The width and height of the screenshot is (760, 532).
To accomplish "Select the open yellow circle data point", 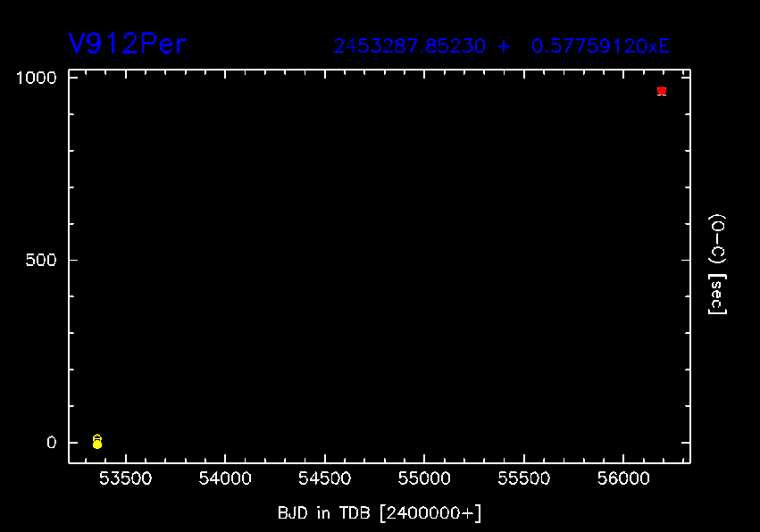I will [x=97, y=438].
